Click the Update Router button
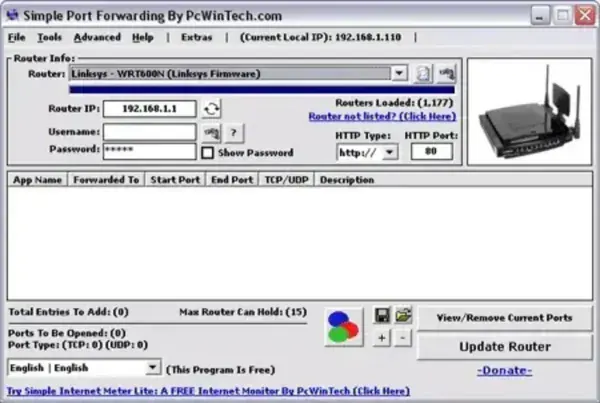 tap(505, 347)
